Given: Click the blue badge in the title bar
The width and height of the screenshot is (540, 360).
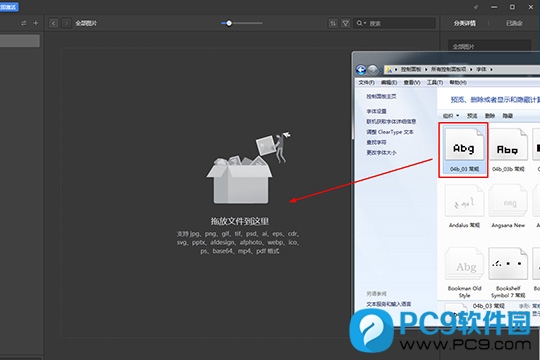Looking at the screenshot, I should 9,7.
